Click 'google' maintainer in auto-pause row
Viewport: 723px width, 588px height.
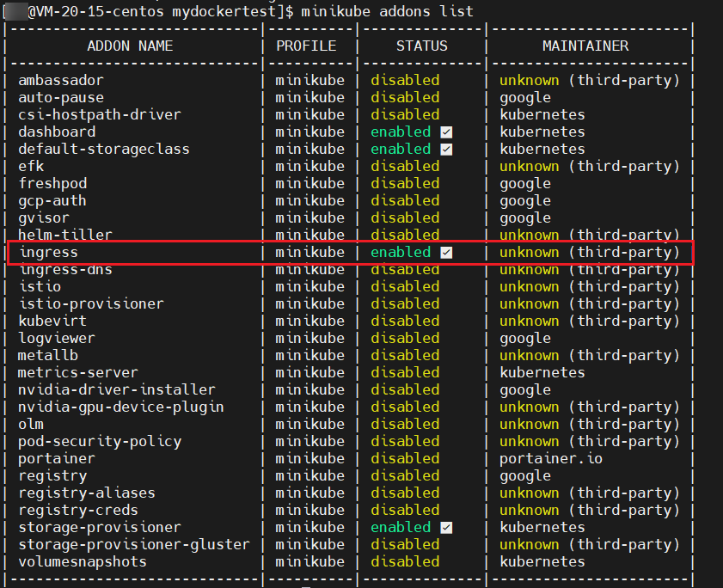click(x=525, y=98)
